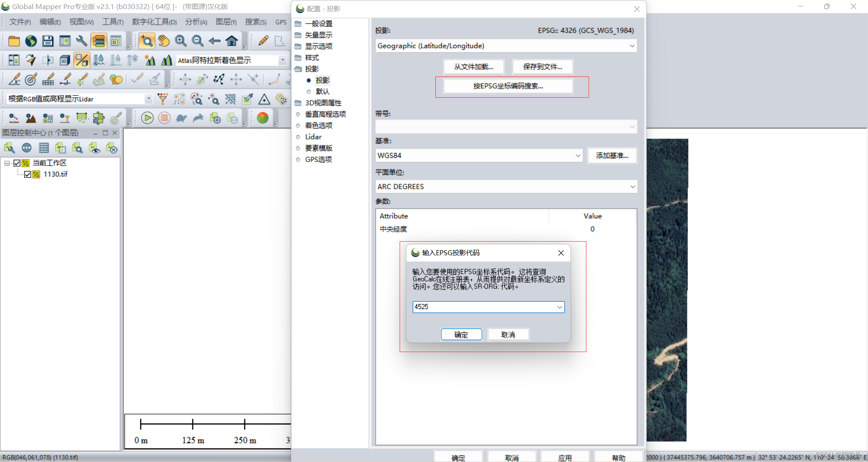
Task: Select the 默认 radio button
Action: pyautogui.click(x=309, y=91)
